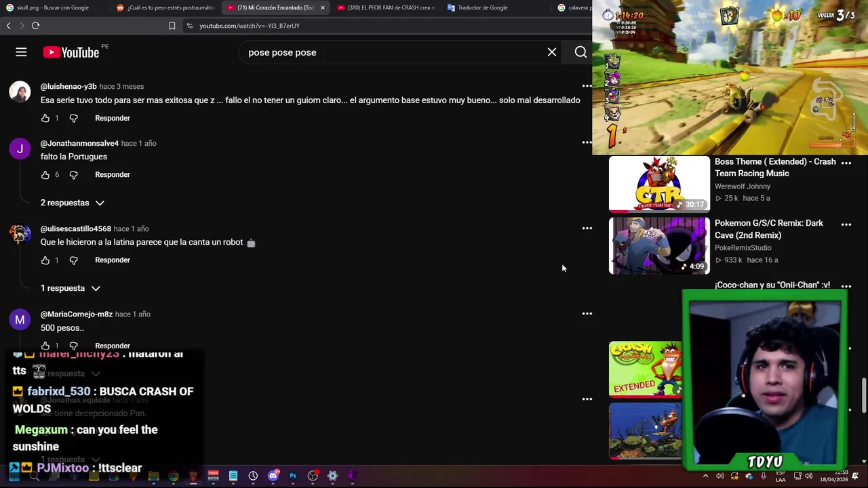Open the notifications bell in system tray
This screenshot has width=868, height=488.
(856, 476)
